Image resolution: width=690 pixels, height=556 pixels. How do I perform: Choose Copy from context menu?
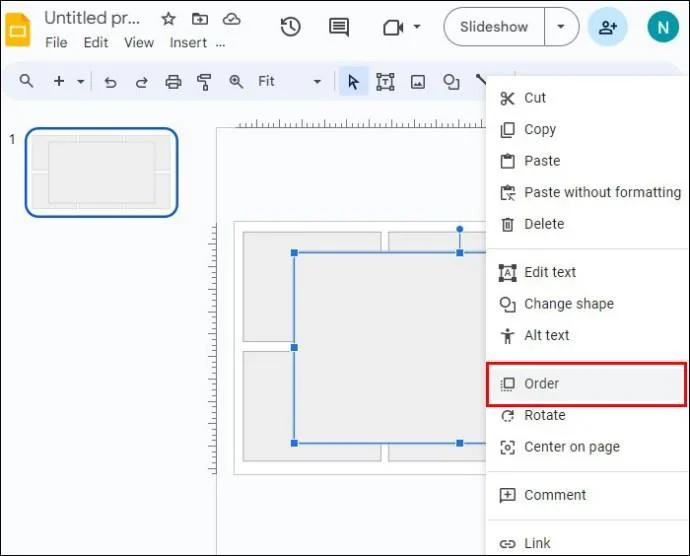588,129
